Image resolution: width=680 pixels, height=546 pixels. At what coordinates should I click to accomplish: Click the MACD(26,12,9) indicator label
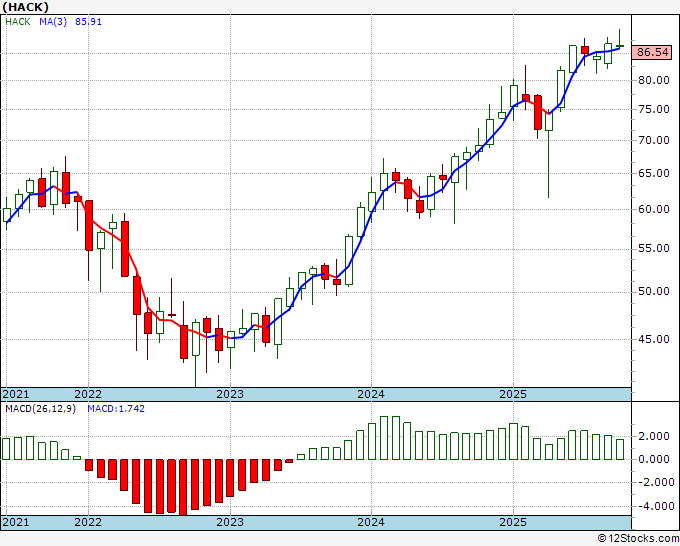(x=40, y=409)
